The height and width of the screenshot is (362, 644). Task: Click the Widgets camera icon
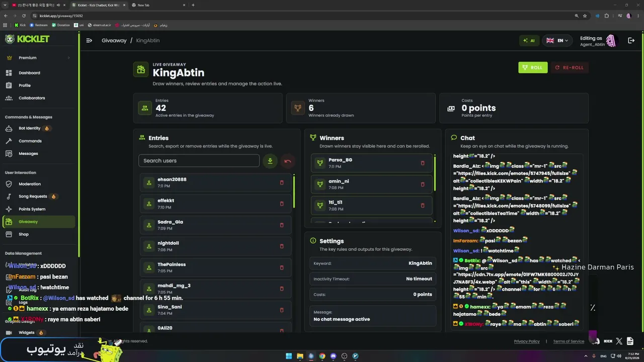9,332
